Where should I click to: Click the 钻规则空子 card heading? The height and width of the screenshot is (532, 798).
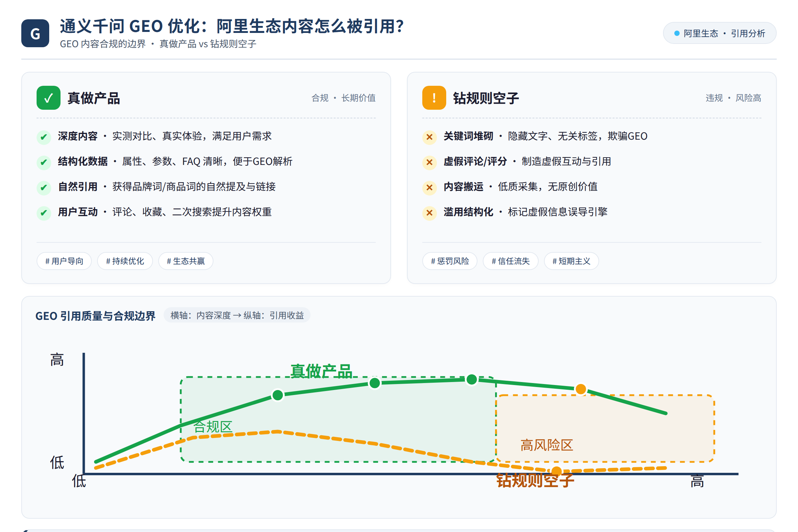[x=486, y=98]
